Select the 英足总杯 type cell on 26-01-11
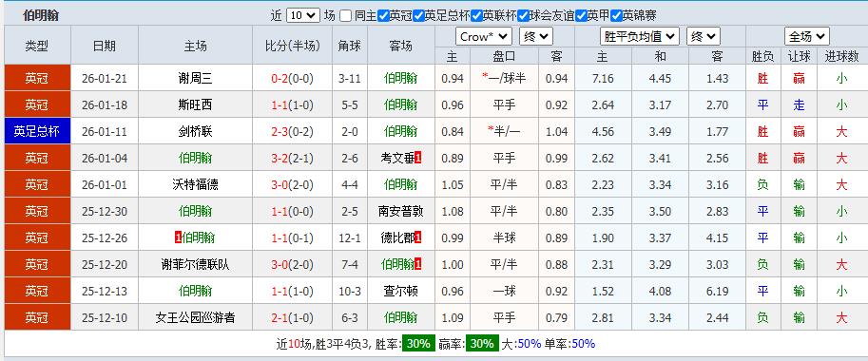Screen dimensions: 868x361 [x=37, y=131]
